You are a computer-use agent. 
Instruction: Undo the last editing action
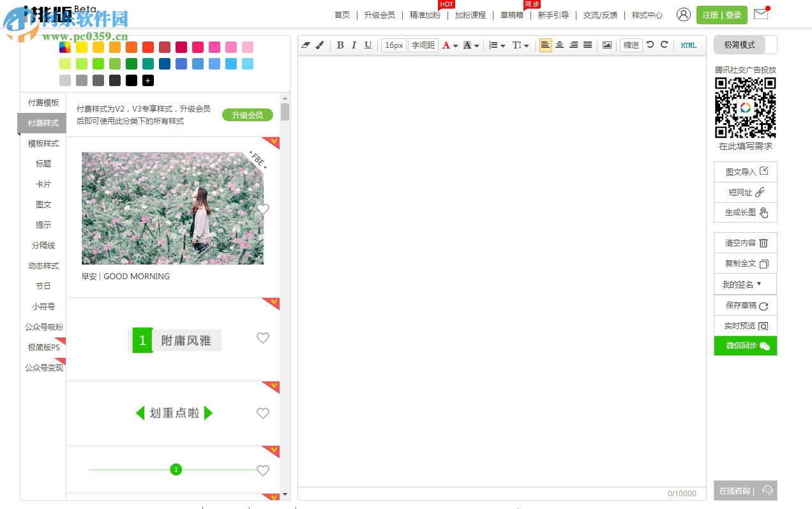click(x=650, y=45)
